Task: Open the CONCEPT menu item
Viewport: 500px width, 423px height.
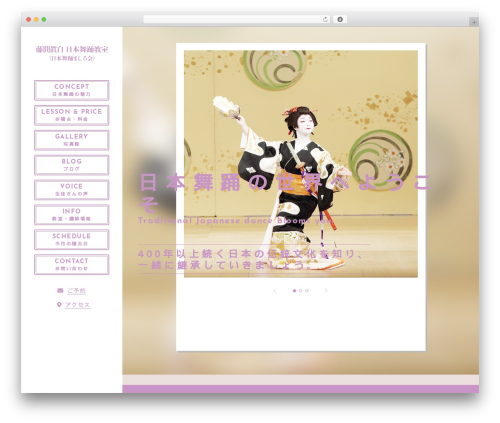Action: click(x=71, y=90)
